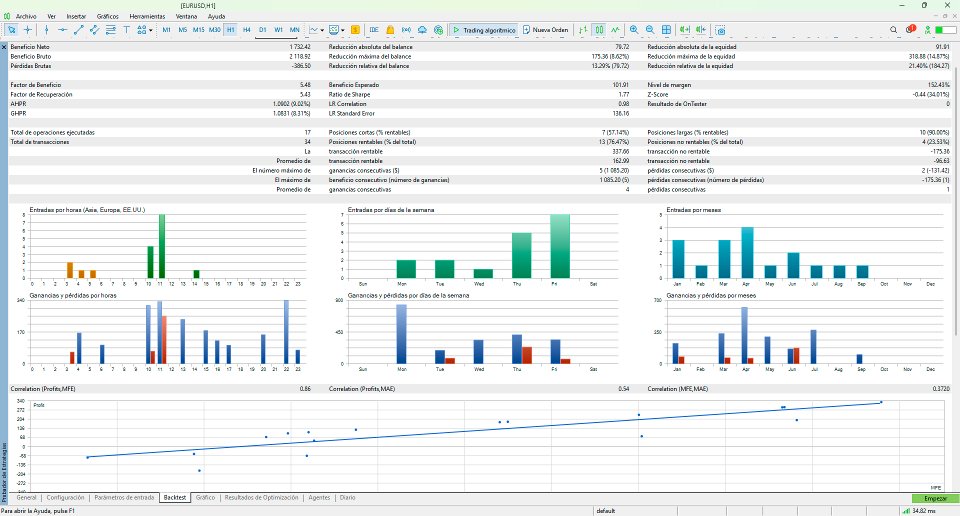Image resolution: width=960 pixels, height=516 pixels.
Task: Select the text label tool
Action: click(x=126, y=30)
